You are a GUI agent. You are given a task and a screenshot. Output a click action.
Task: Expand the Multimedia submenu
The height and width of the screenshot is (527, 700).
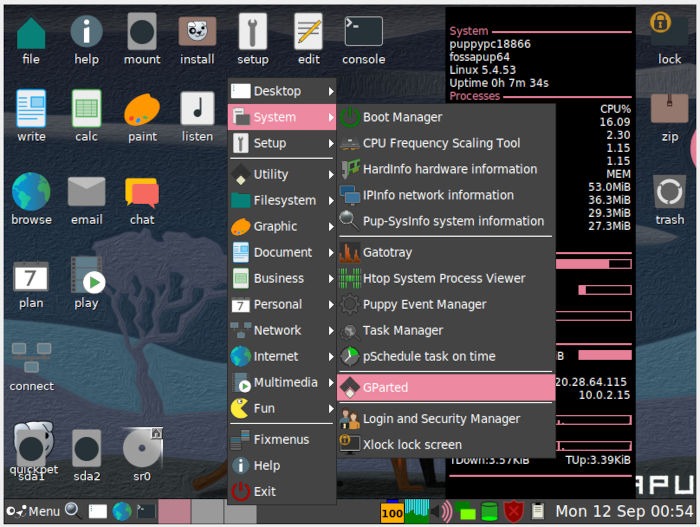282,382
